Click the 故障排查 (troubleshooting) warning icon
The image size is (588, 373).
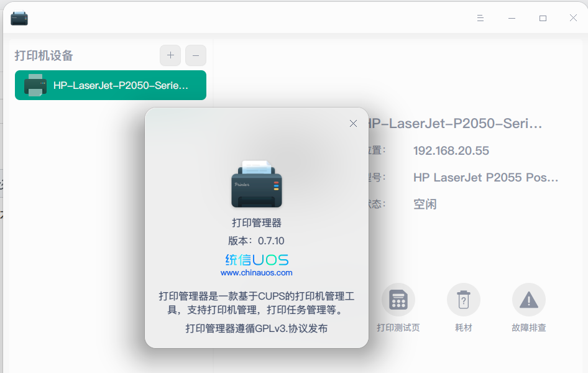point(529,299)
